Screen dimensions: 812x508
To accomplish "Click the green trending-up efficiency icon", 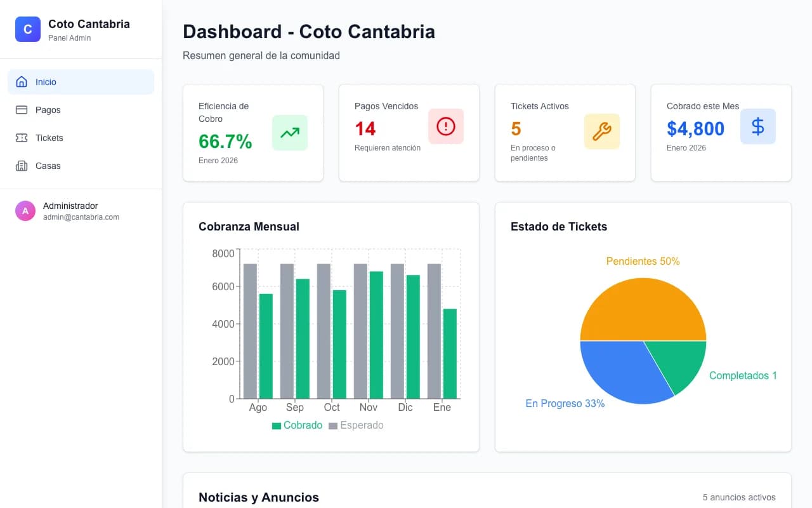I will tap(290, 133).
